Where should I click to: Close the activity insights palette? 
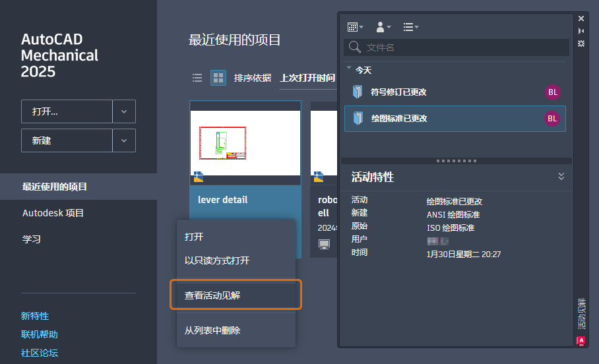tap(581, 18)
